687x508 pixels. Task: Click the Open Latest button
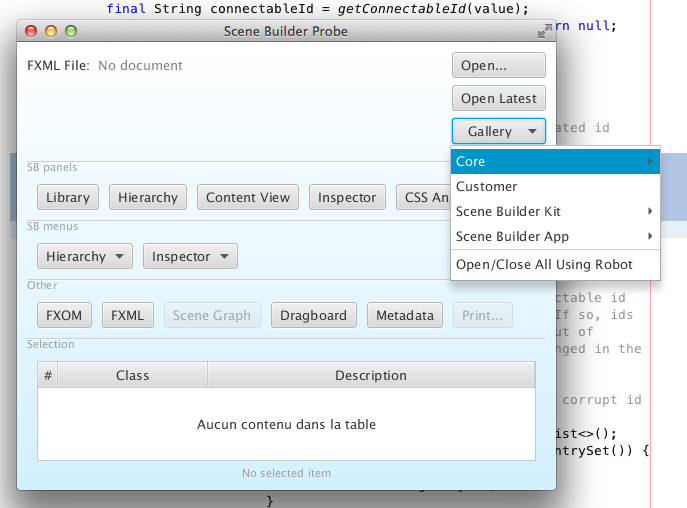[498, 98]
